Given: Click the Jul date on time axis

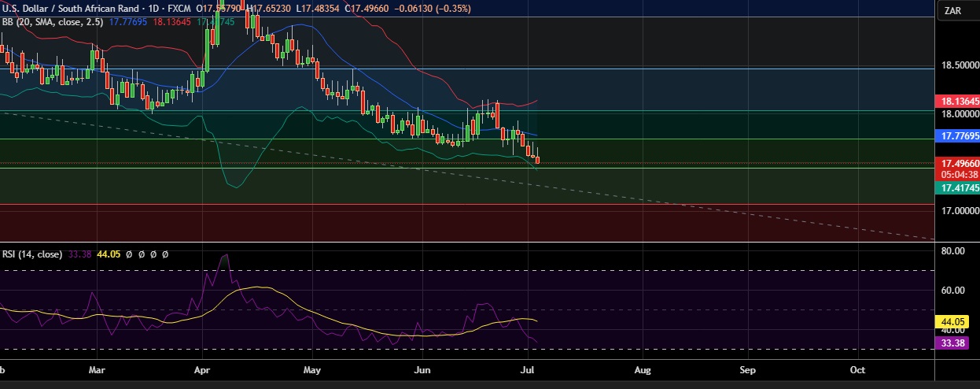Looking at the screenshot, I should tap(529, 369).
